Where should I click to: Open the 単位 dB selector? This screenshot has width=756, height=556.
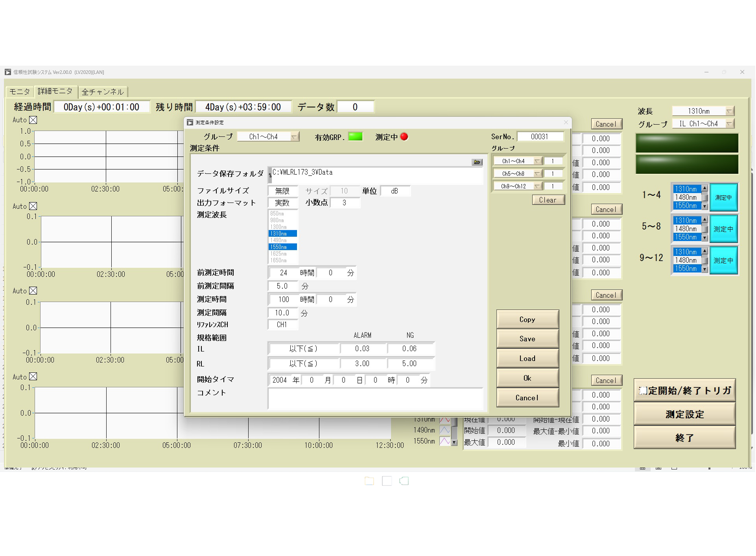(395, 191)
